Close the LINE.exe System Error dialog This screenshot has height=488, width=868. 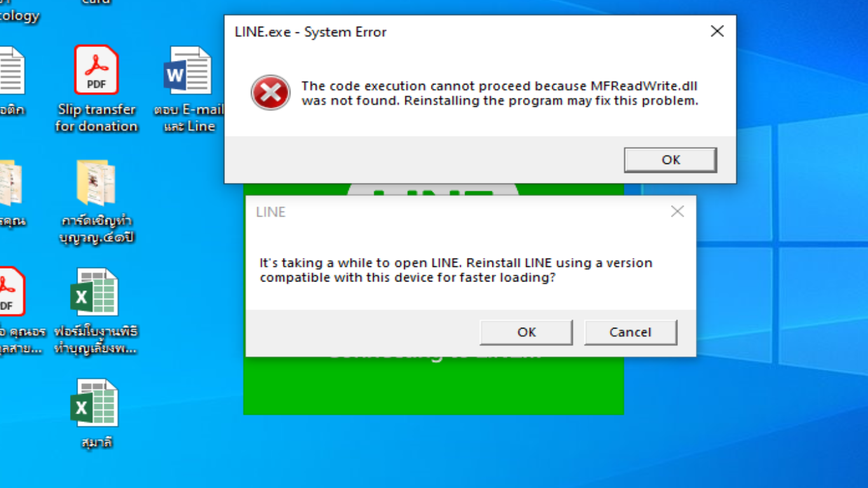tap(717, 31)
